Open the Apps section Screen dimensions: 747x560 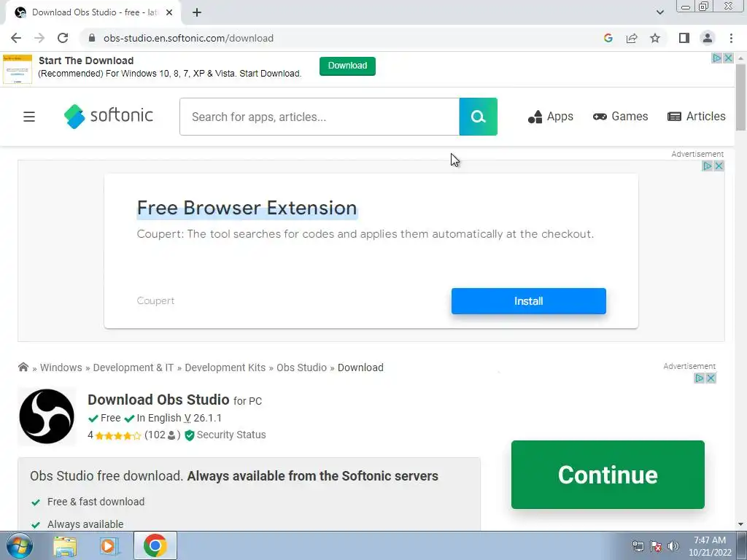550,117
